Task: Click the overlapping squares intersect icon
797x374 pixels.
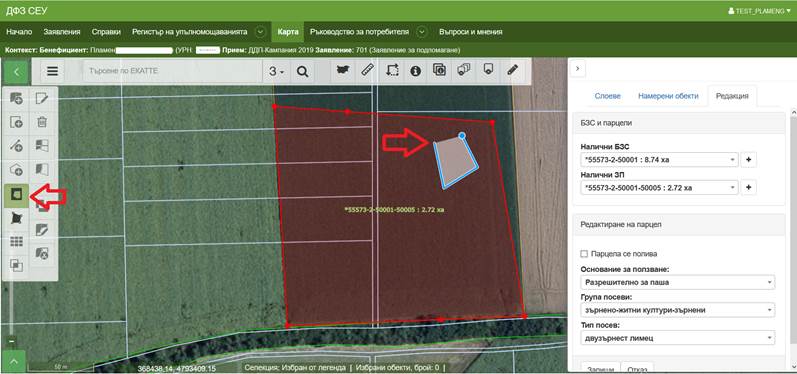Action: pos(17,265)
